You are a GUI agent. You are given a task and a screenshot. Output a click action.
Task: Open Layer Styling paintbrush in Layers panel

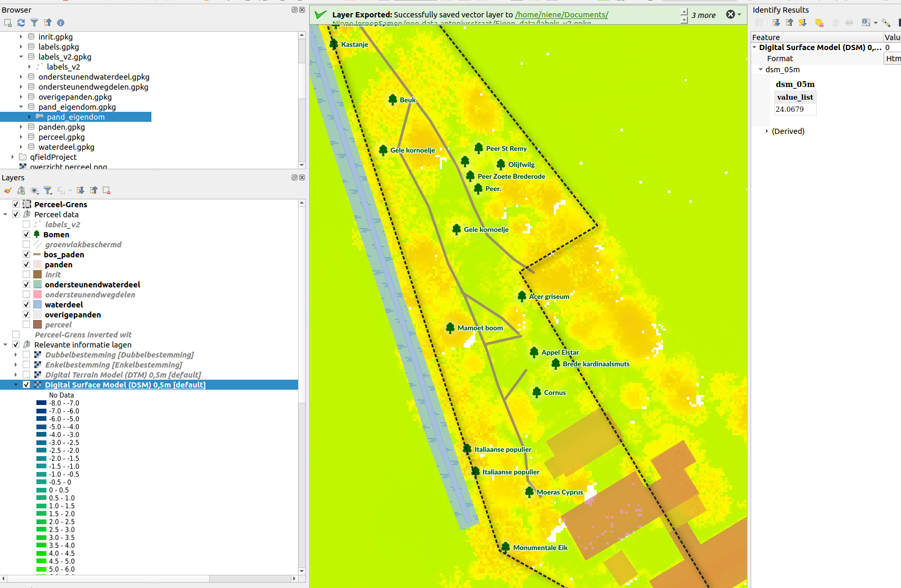[x=8, y=191]
